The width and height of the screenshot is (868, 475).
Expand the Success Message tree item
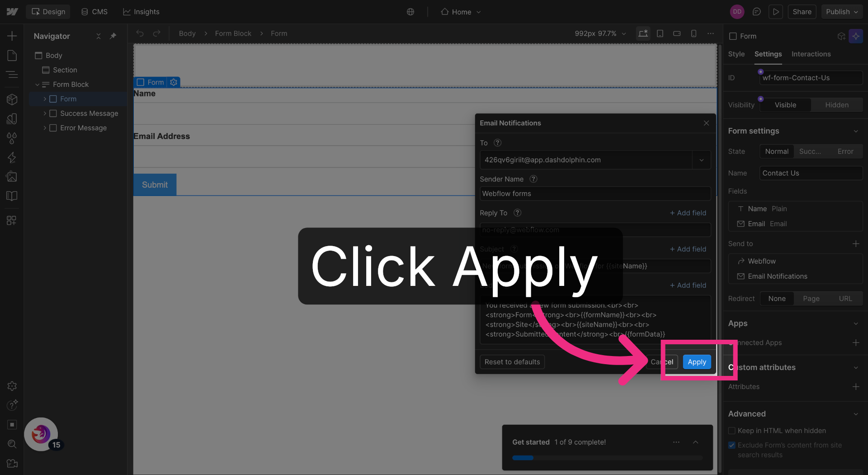point(45,114)
